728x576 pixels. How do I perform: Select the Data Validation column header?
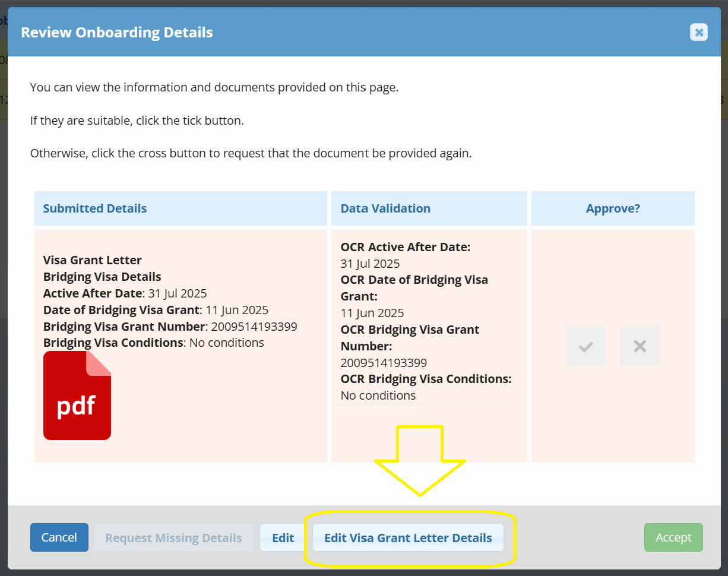(x=385, y=208)
